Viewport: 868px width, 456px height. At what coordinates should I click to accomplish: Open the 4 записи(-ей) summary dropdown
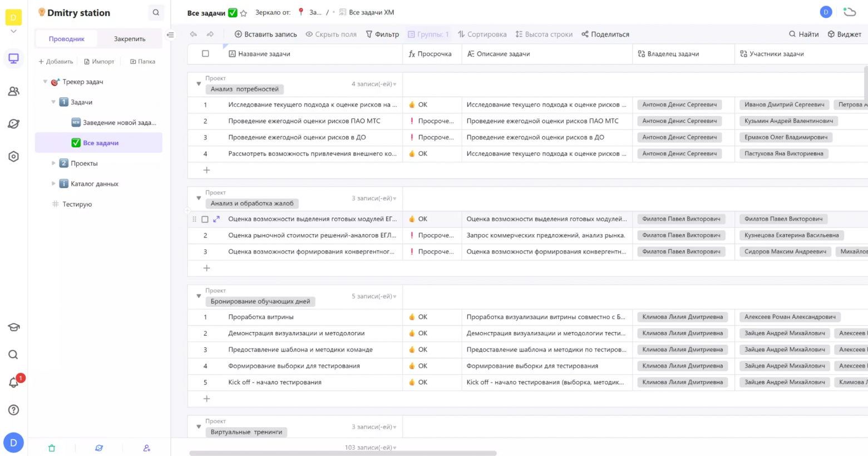click(x=373, y=84)
